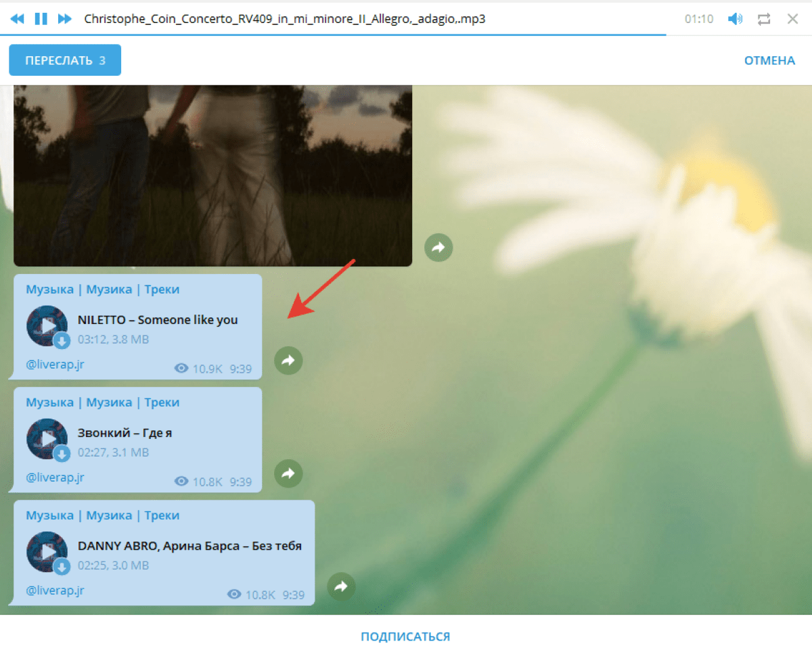Viewport: 812px width, 654px height.
Task: Subscribe to channel via ПОДПИСАТЬСЯ
Action: coord(405,636)
